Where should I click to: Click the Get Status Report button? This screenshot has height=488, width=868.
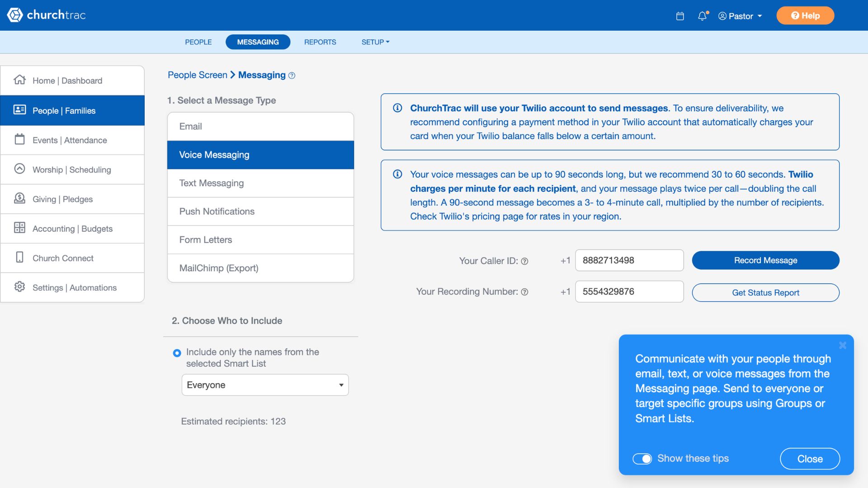pyautogui.click(x=765, y=293)
